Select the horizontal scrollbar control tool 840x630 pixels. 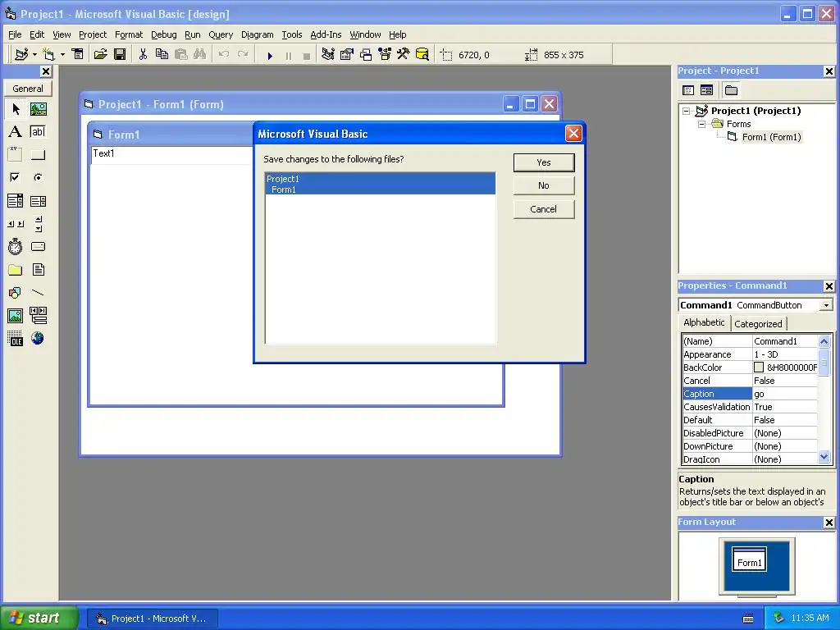tap(16, 224)
